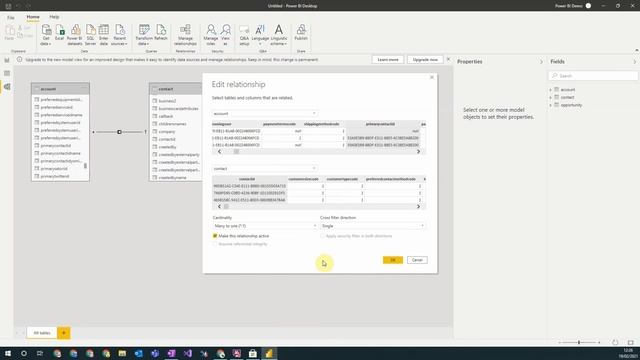The image size is (640, 360).
Task: Toggle Apply security filter in both directions
Action: pyautogui.click(x=322, y=236)
